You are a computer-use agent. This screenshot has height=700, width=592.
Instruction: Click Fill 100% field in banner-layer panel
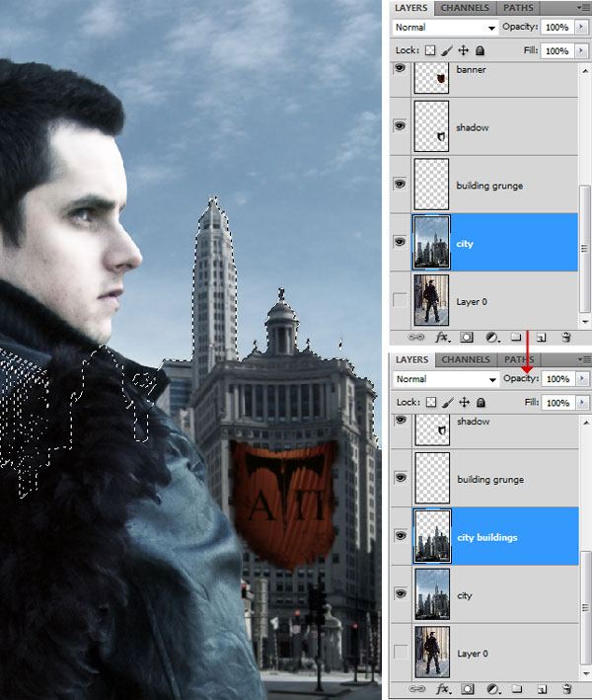coord(557,51)
